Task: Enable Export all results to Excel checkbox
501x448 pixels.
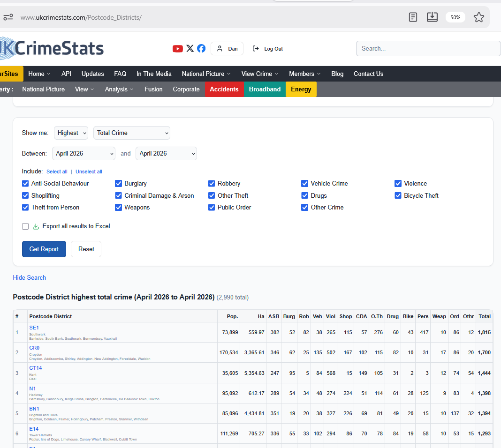Action: click(25, 226)
